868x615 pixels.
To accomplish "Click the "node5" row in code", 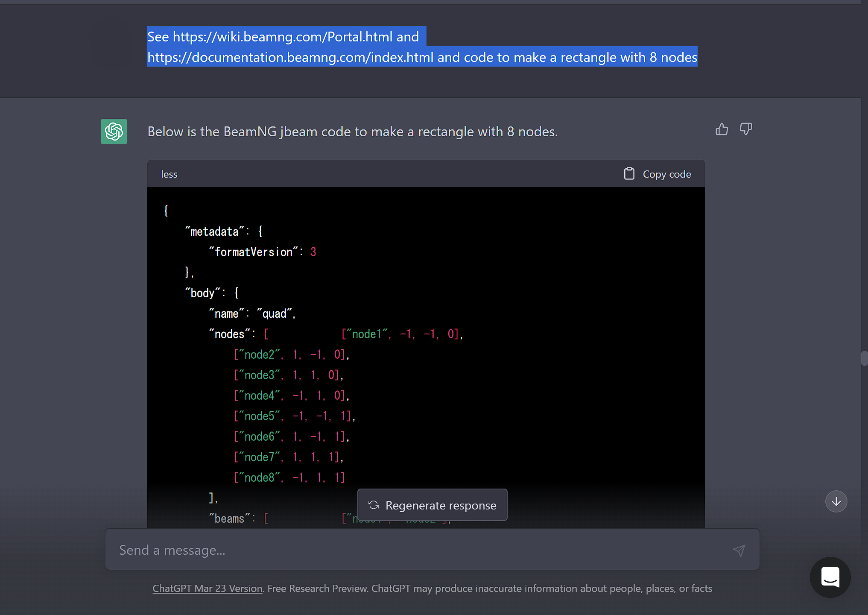I will coord(295,416).
